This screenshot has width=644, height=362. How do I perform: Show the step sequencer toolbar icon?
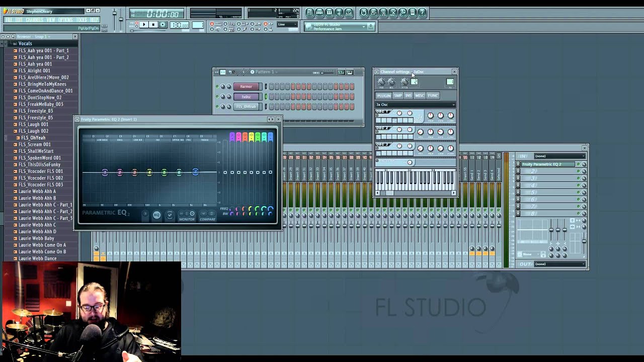point(319,13)
